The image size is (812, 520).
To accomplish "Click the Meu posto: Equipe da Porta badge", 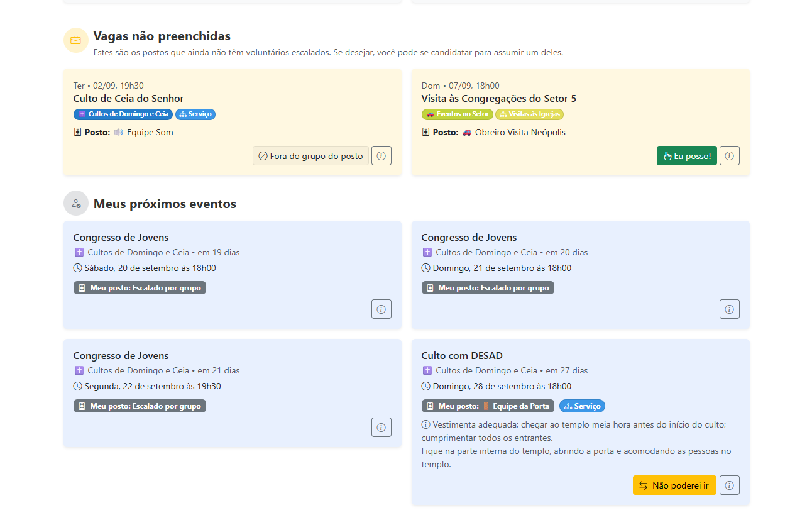I will pyautogui.click(x=488, y=406).
